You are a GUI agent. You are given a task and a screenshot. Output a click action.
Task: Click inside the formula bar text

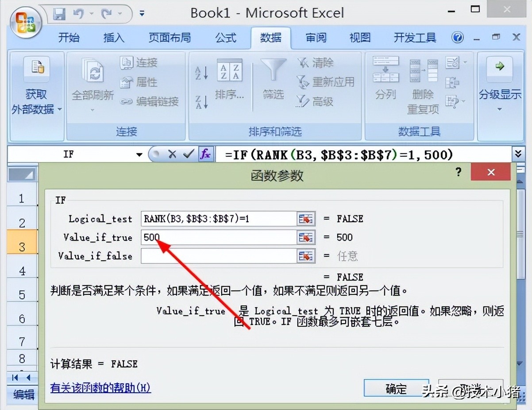tap(339, 155)
